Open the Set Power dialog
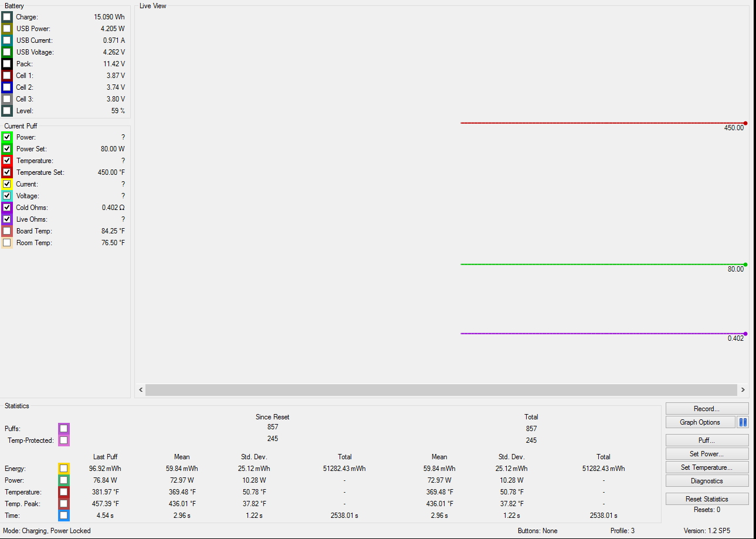The height and width of the screenshot is (539, 756). point(707,454)
